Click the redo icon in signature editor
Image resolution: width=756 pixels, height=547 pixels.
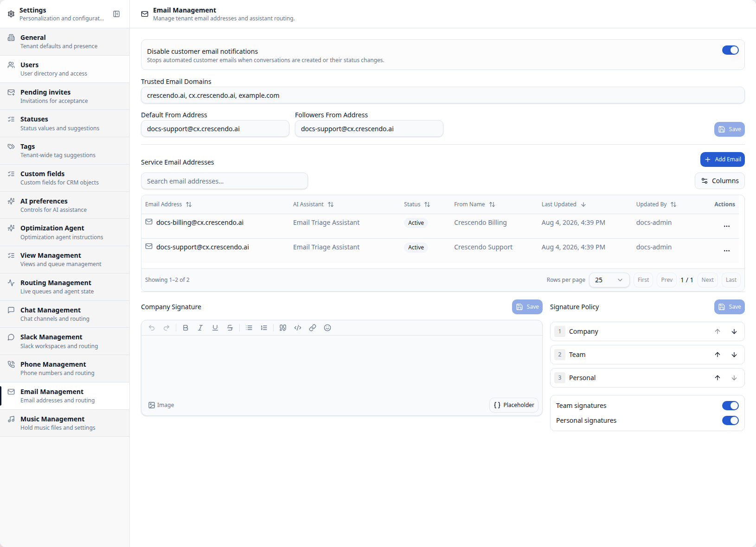pos(167,328)
